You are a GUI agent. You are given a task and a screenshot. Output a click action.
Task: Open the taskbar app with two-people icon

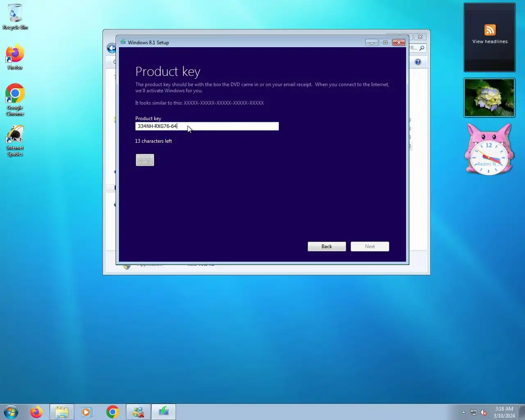click(x=138, y=412)
